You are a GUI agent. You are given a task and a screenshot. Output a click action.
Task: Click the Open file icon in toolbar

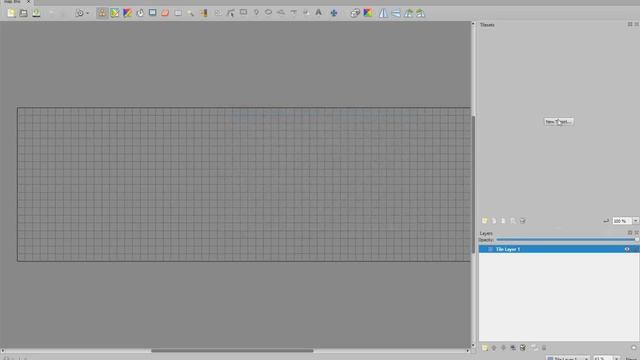pos(24,13)
